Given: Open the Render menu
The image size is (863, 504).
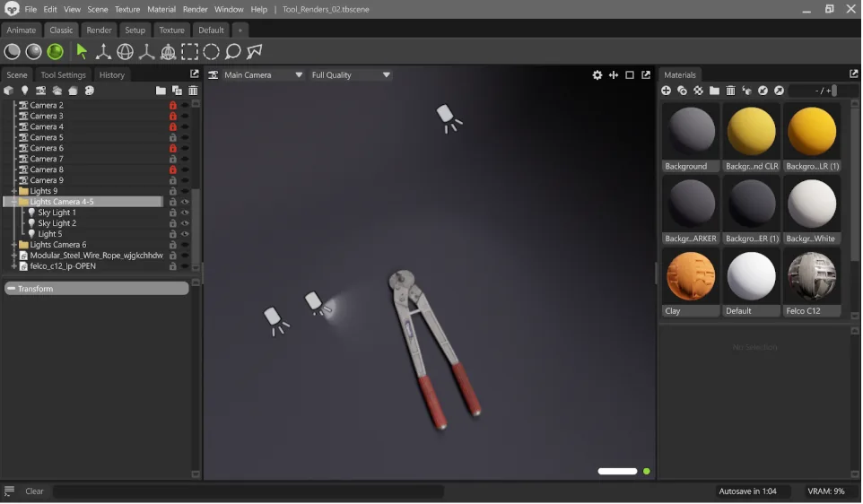Looking at the screenshot, I should click(x=195, y=9).
